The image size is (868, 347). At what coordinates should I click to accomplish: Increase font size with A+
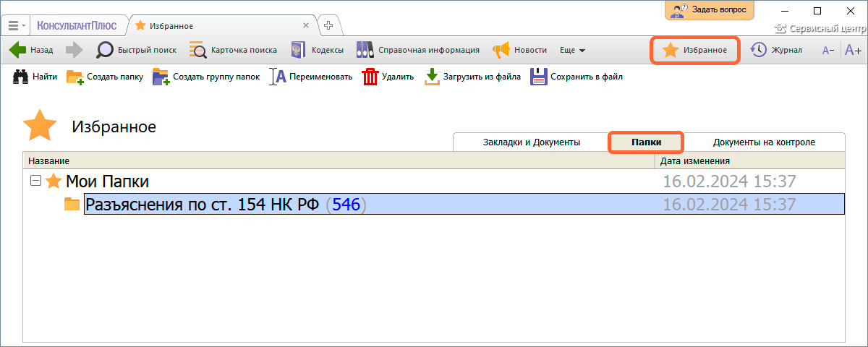[x=853, y=50]
